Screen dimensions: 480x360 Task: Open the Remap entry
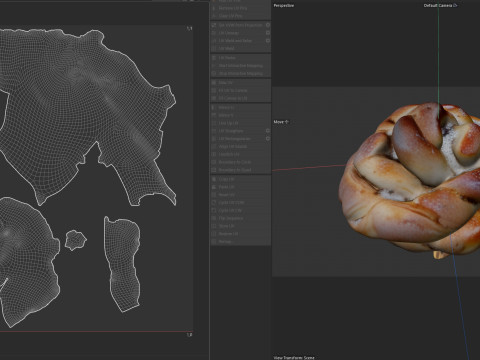[x=240, y=241]
